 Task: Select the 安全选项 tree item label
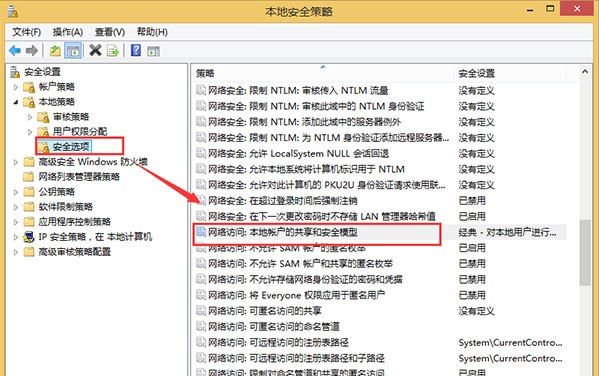pos(71,147)
